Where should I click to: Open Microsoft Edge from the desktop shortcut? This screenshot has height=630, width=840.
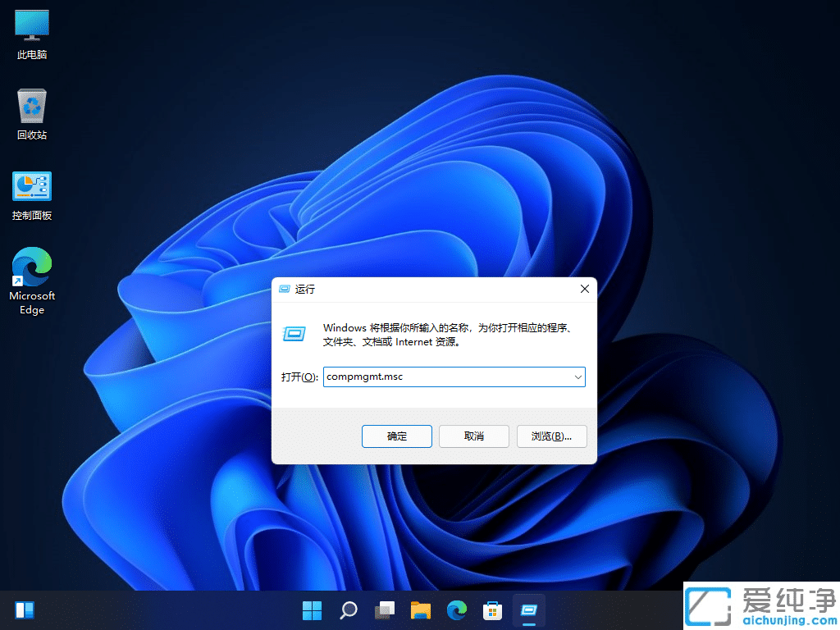31,272
